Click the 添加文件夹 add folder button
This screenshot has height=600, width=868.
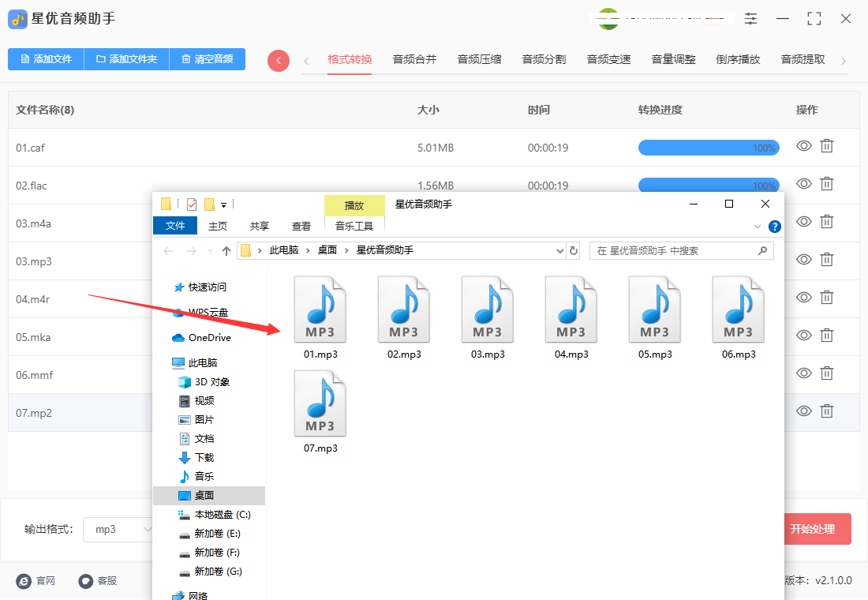click(x=126, y=58)
